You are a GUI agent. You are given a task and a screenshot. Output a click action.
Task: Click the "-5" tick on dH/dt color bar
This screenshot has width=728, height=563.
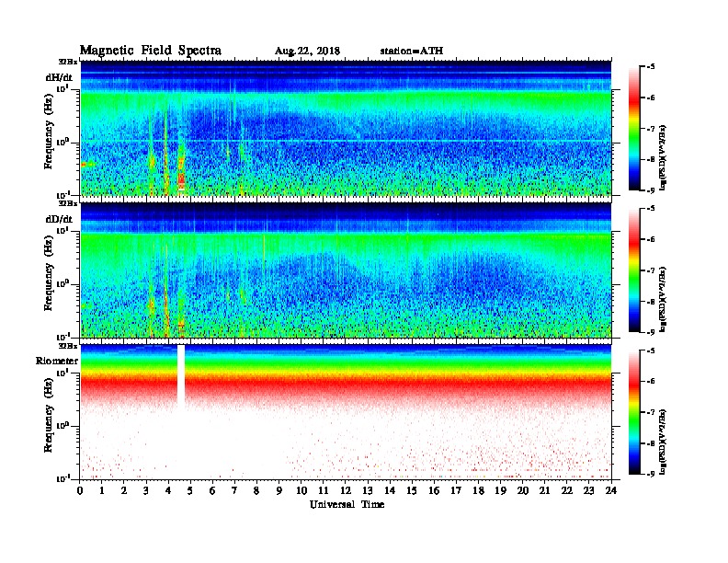(x=651, y=67)
